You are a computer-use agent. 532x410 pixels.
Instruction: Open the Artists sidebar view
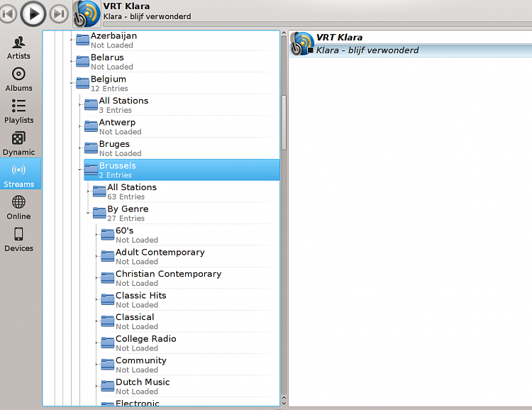[x=18, y=48]
